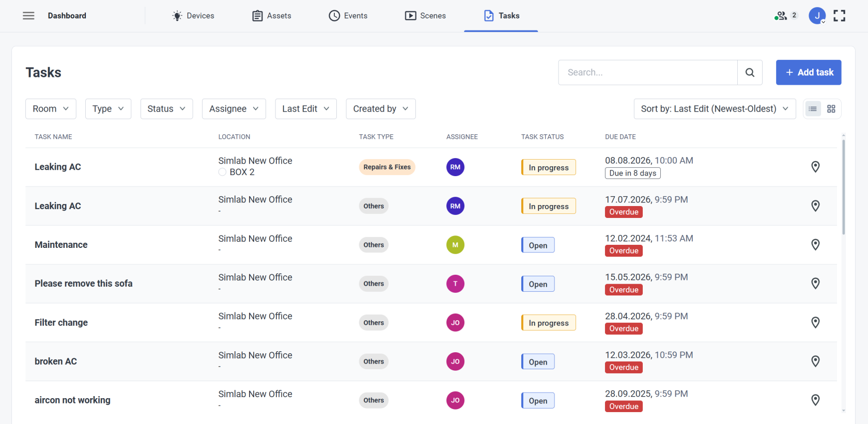Screen dimensions: 868x424
Task: Switch to grid view layout
Action: coord(831,109)
